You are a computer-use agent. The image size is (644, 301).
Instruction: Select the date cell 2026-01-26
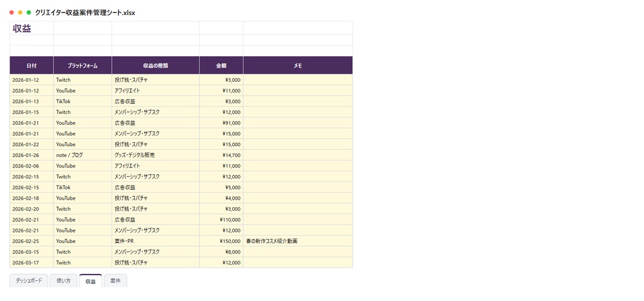click(31, 155)
